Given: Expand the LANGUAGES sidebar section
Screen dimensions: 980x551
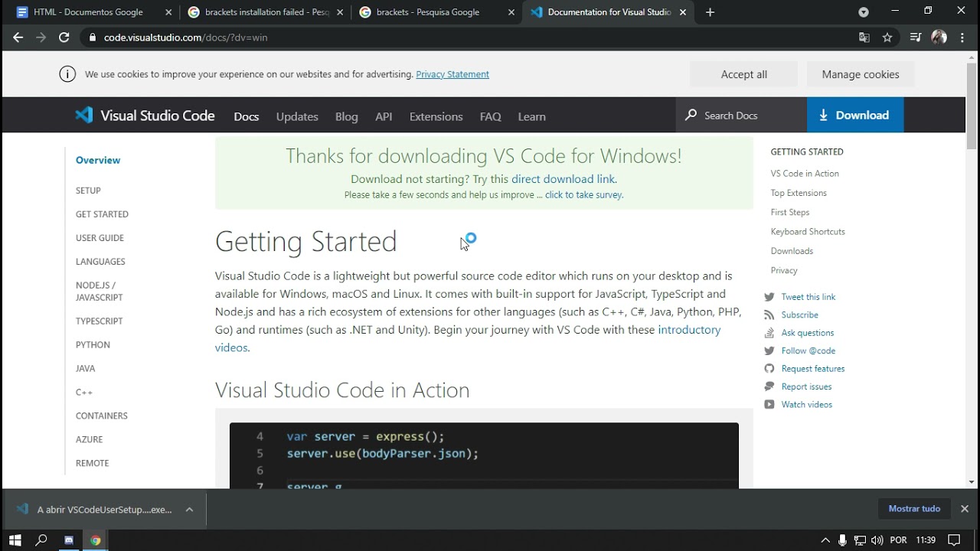Looking at the screenshot, I should [100, 262].
